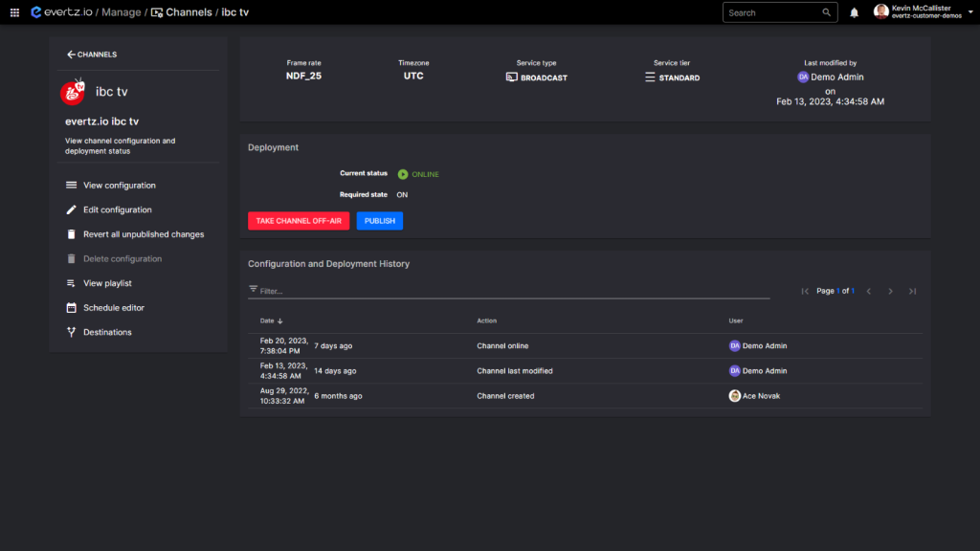
Task: Click the Filter input field
Action: pyautogui.click(x=383, y=289)
